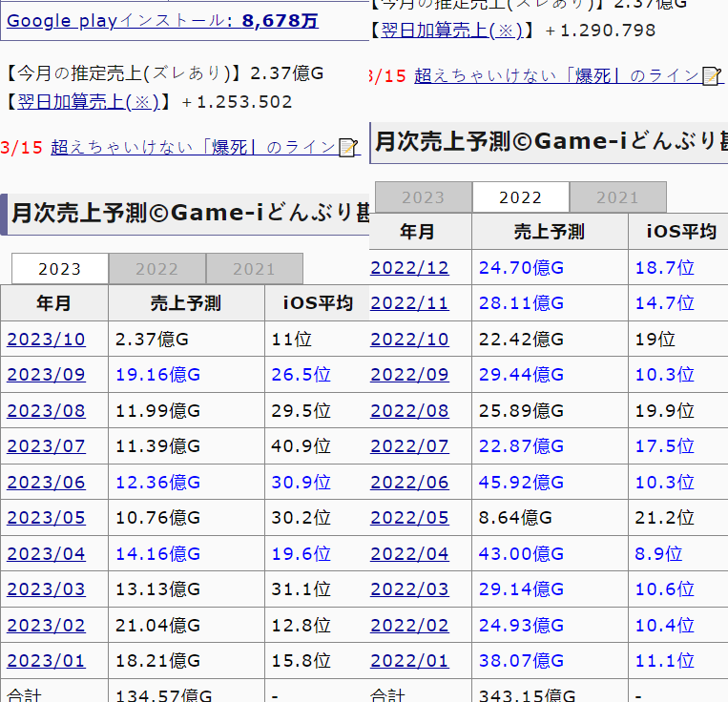
Task: Open the 2022/02 month link
Action: tap(409, 625)
